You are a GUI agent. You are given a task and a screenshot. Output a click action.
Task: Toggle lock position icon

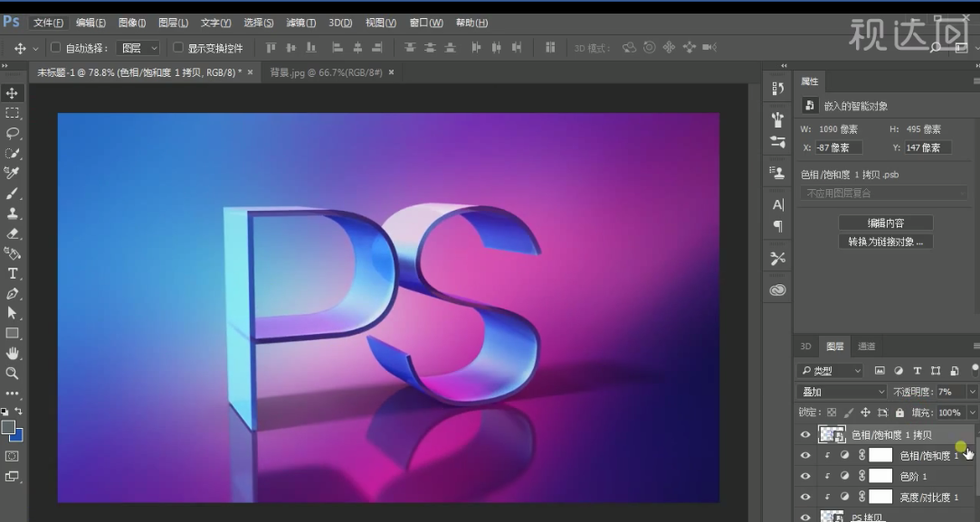865,413
